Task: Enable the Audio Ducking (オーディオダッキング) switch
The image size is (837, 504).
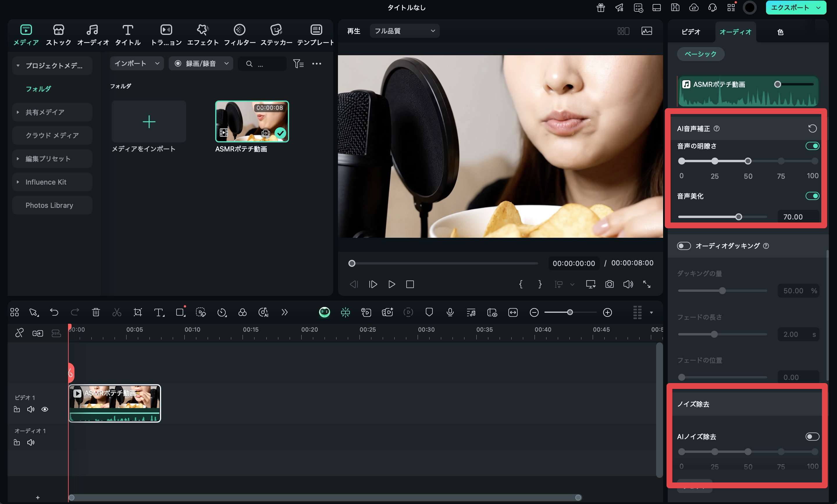Action: click(x=684, y=246)
